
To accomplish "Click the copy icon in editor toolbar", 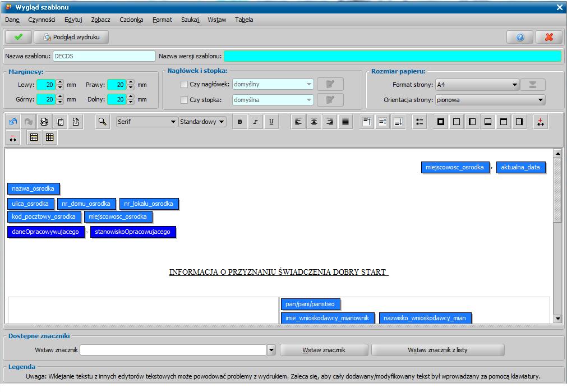I will click(61, 122).
